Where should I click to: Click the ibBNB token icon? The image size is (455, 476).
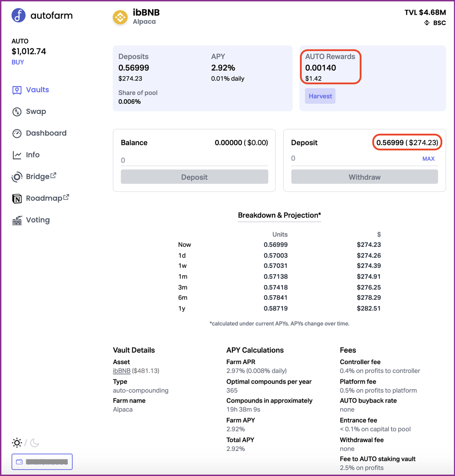point(120,17)
